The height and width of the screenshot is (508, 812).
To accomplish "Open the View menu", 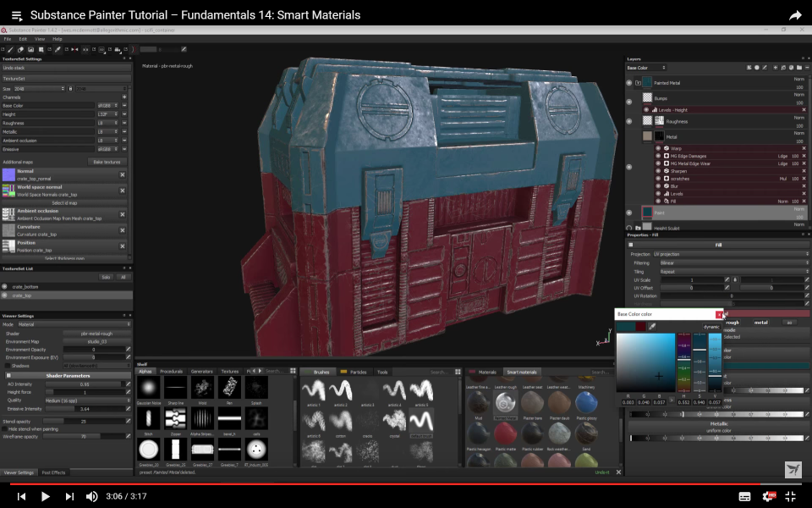I will pos(40,39).
